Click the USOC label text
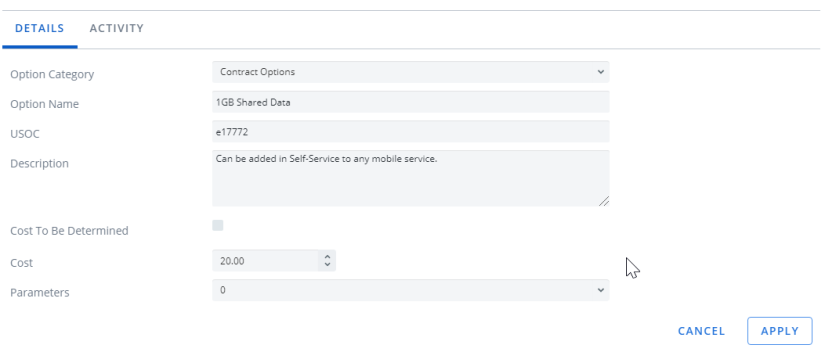The width and height of the screenshot is (825, 363). point(25,134)
